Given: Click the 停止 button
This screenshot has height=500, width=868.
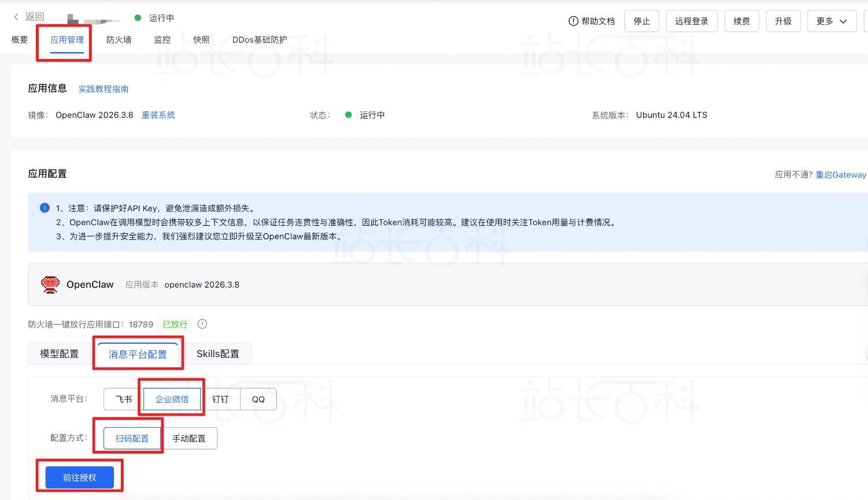Looking at the screenshot, I should (642, 21).
